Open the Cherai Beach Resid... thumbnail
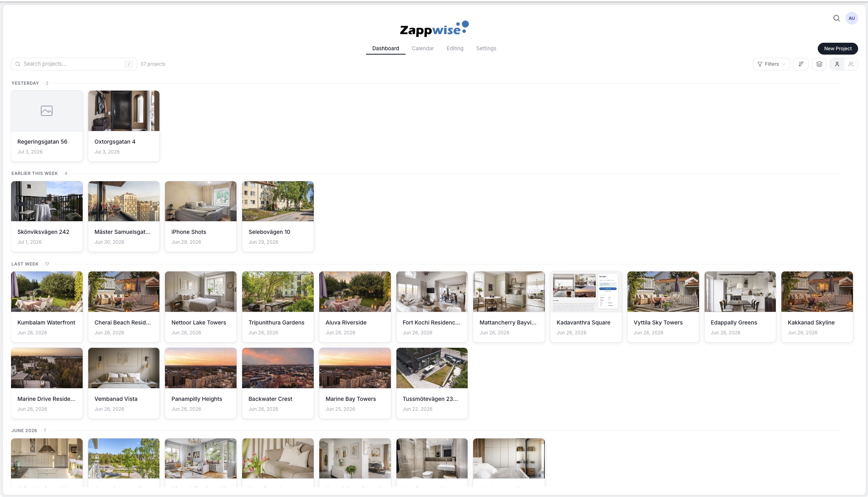Image resolution: width=868 pixels, height=497 pixels. (x=124, y=292)
